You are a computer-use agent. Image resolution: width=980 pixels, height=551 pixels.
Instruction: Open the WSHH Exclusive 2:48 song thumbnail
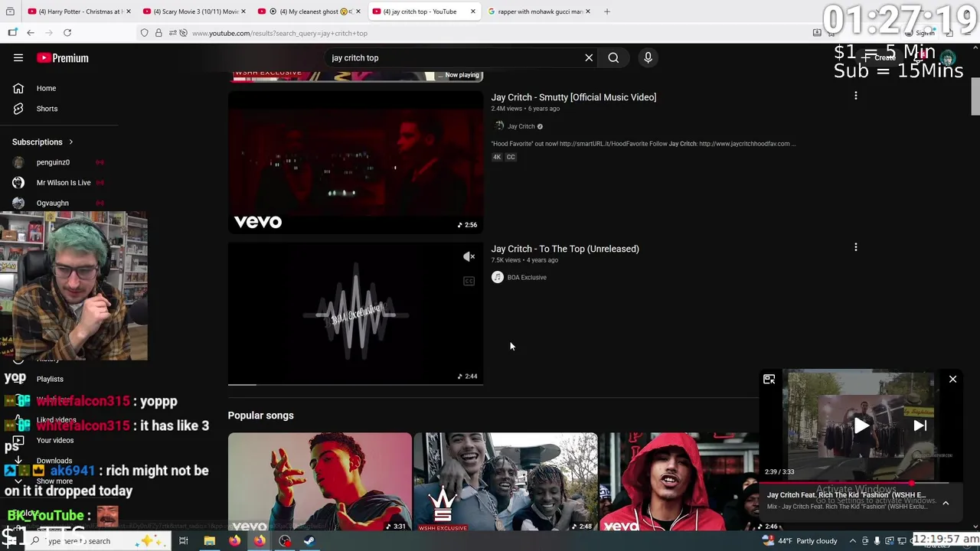[505, 482]
